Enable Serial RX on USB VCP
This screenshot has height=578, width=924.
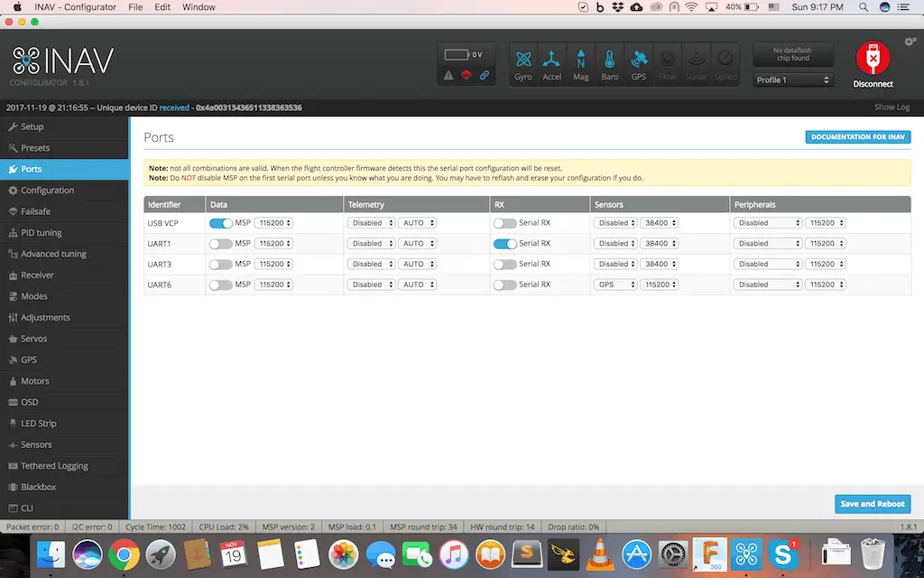coord(505,223)
